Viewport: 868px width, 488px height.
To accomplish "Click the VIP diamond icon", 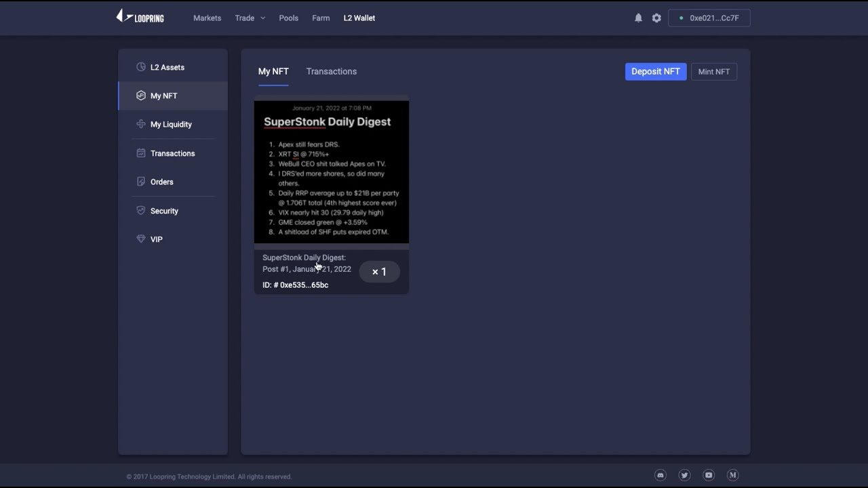I will tap(141, 239).
